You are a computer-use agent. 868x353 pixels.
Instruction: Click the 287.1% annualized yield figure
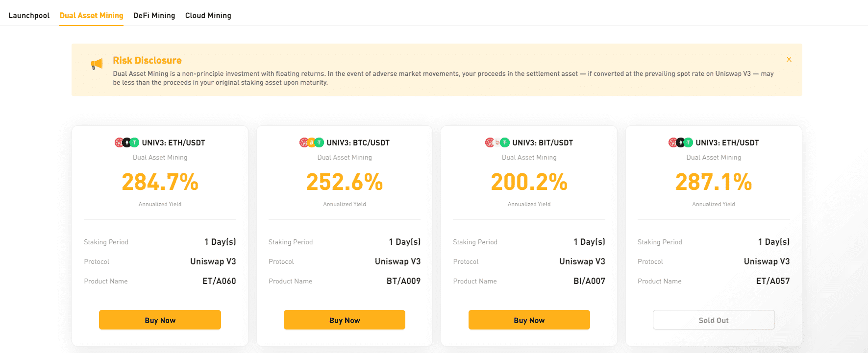point(714,182)
